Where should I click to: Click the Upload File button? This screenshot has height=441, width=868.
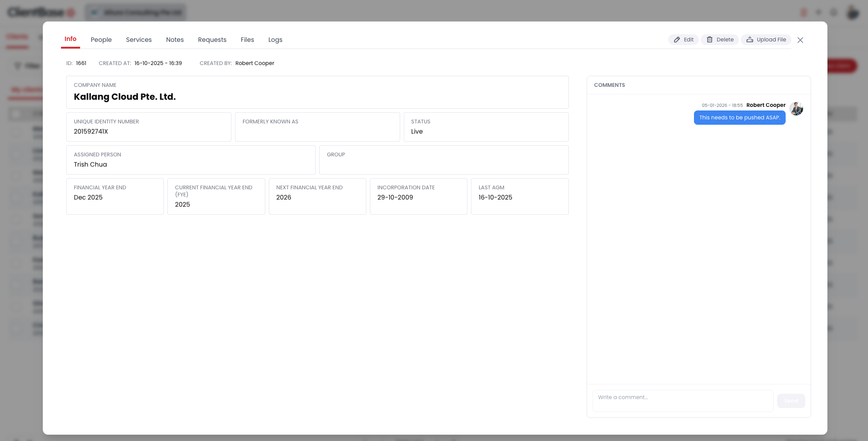(766, 40)
